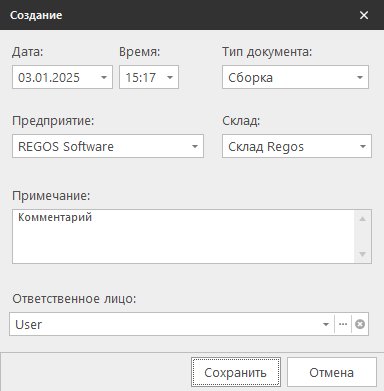Expand the Склад dropdown arrow
The width and height of the screenshot is (384, 391).
[363, 146]
